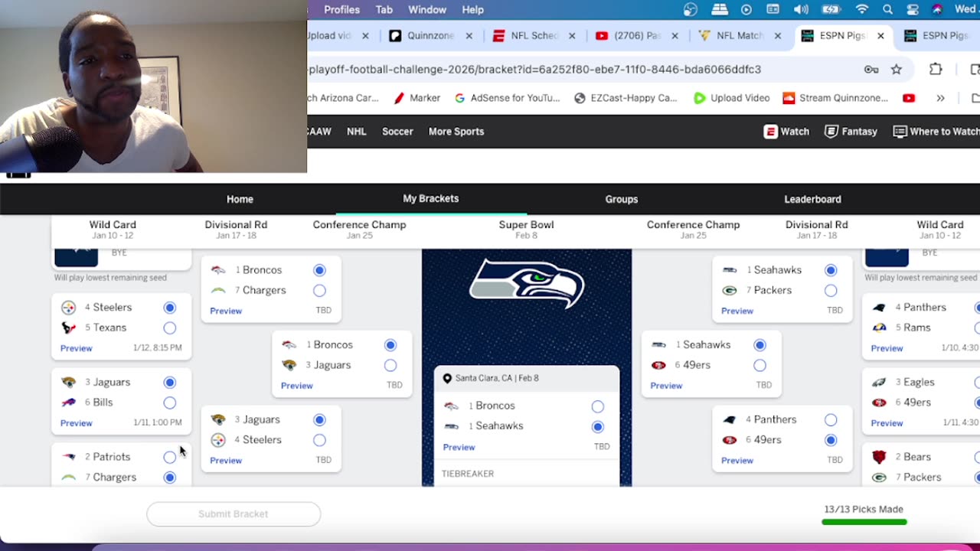This screenshot has width=980, height=551.
Task: Close the Quinnzone browser tab
Action: pos(469,36)
